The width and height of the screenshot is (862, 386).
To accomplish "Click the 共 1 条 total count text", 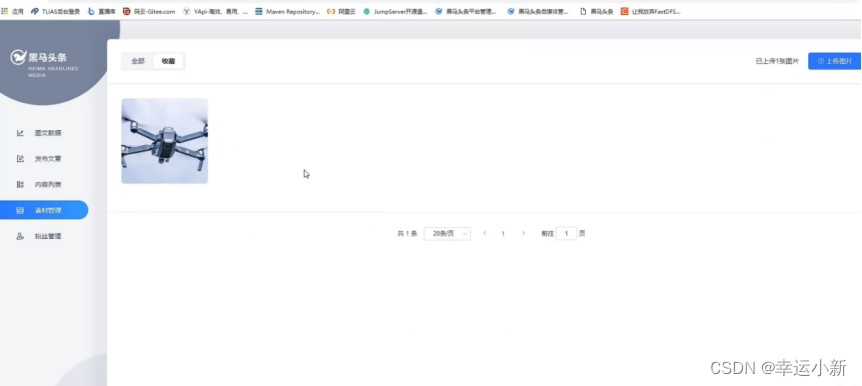I will (407, 234).
